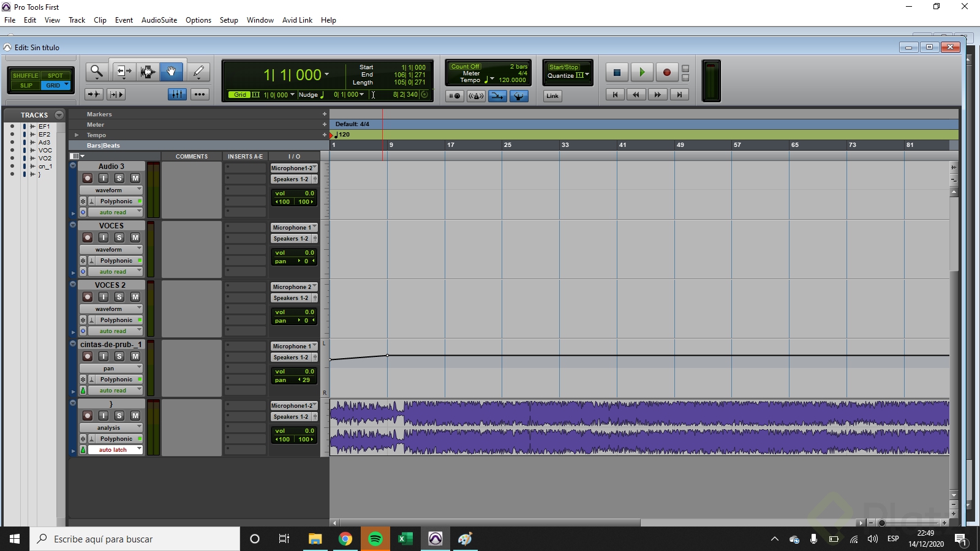Stop playback with the Stop button
Viewport: 980px width, 551px height.
point(617,72)
